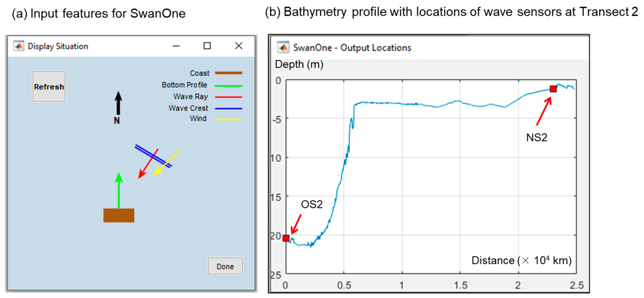Click the 'OS2' label on the plot
Viewport: 644px width, 298px height.
(x=312, y=205)
